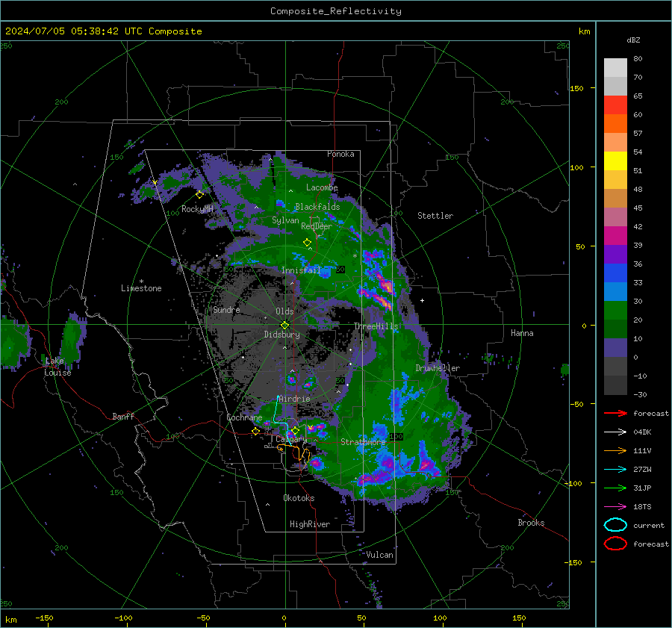Click the Sylvan label
The width and height of the screenshot is (672, 628).
tap(285, 220)
